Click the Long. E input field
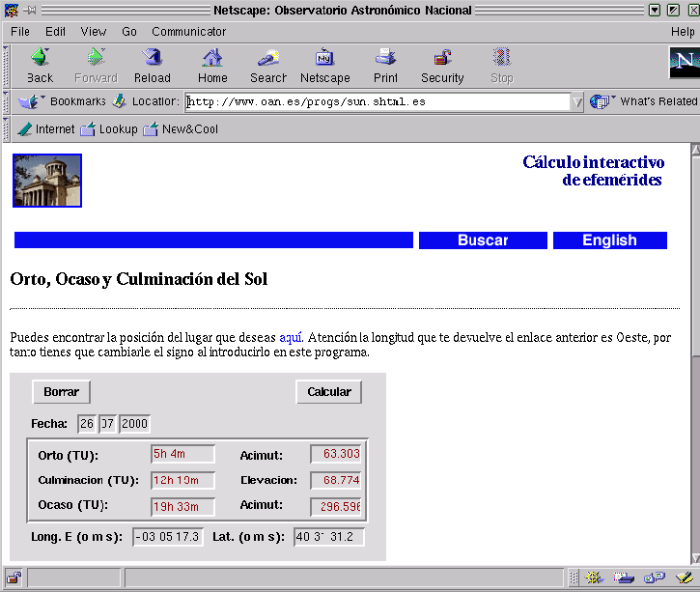The width and height of the screenshot is (700, 592). click(x=167, y=537)
